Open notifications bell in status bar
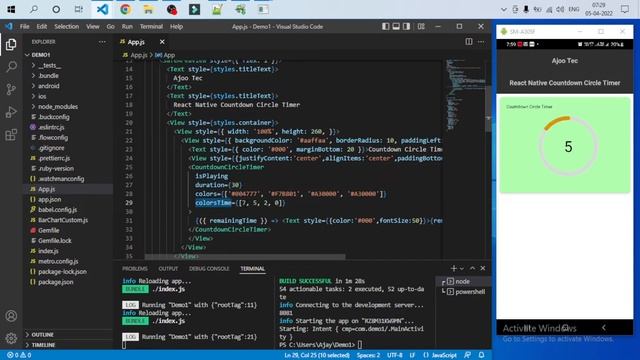This screenshot has width=640, height=360. click(x=482, y=355)
